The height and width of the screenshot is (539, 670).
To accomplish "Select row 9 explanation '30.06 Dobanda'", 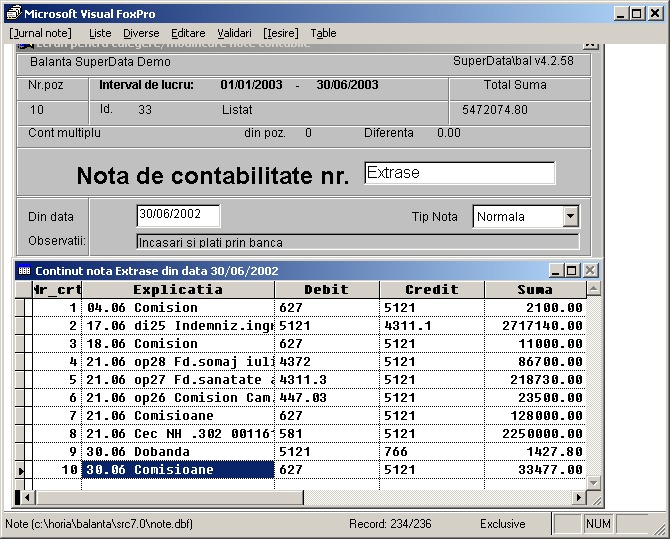I will 178,451.
